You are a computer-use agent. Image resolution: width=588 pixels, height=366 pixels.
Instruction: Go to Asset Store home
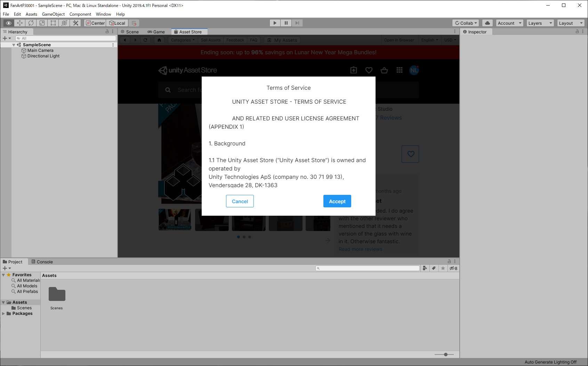tap(159, 40)
